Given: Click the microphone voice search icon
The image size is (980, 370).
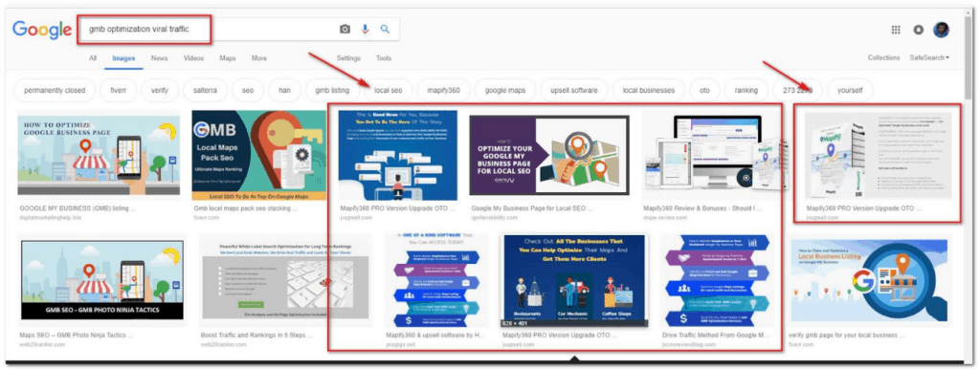Looking at the screenshot, I should pos(365,30).
